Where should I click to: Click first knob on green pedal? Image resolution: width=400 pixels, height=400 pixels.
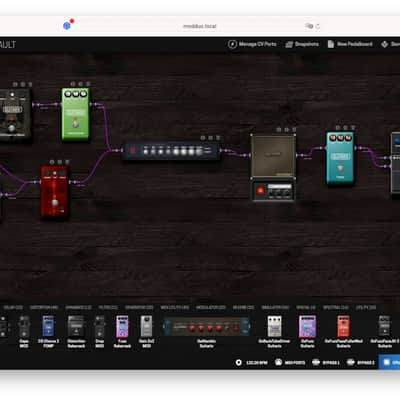[x=68, y=94]
